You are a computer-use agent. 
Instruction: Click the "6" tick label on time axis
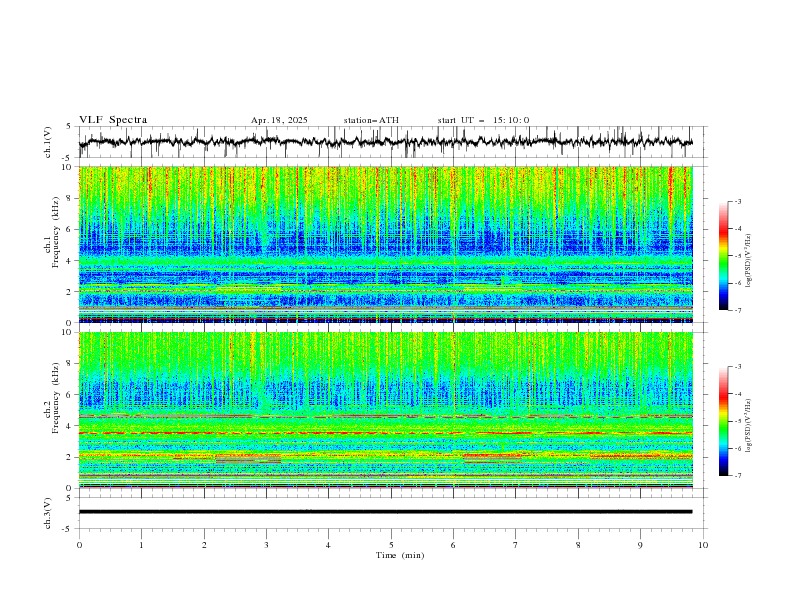453,545
